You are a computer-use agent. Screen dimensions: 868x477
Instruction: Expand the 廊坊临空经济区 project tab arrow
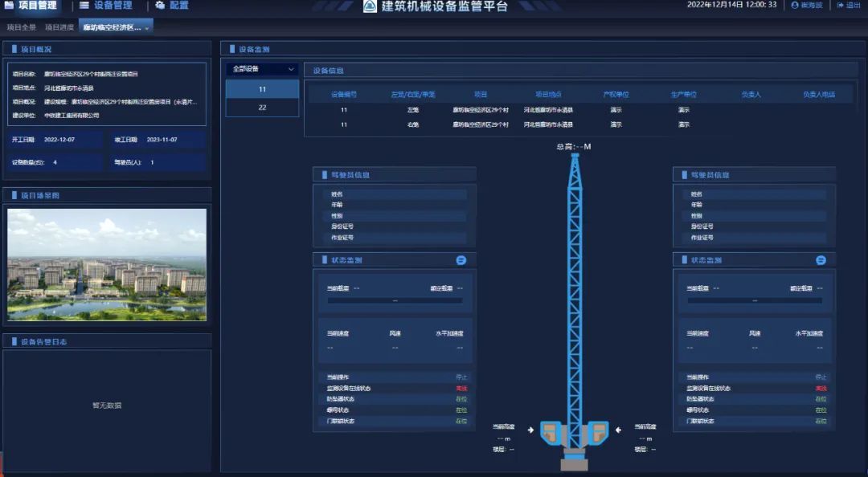coord(149,27)
